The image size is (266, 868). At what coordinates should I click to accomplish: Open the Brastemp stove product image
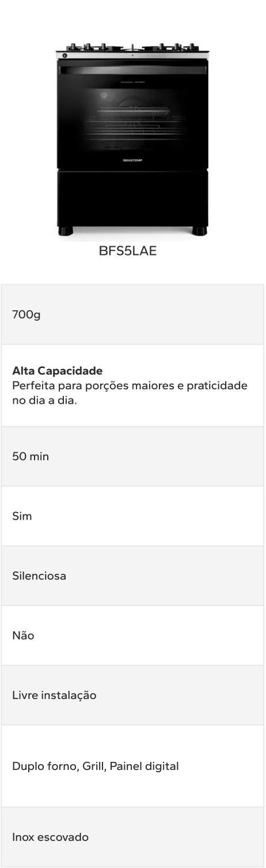click(132, 138)
